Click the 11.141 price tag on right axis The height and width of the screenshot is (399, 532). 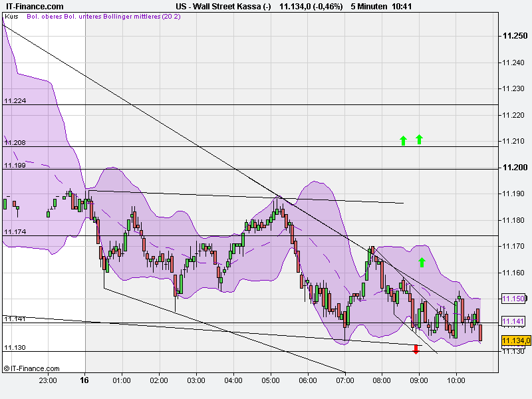click(x=513, y=322)
